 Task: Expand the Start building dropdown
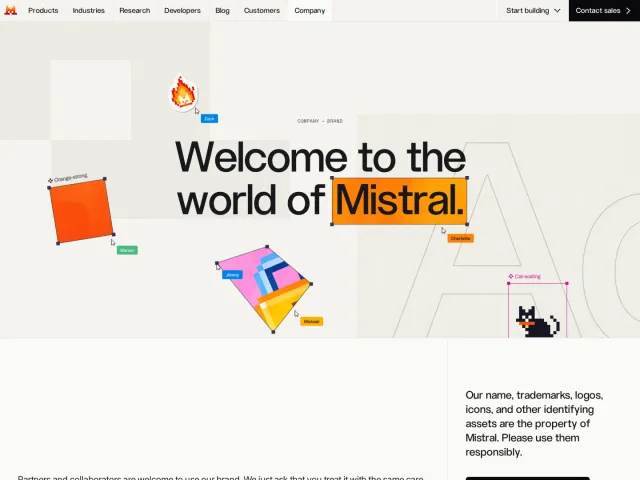pos(533,11)
